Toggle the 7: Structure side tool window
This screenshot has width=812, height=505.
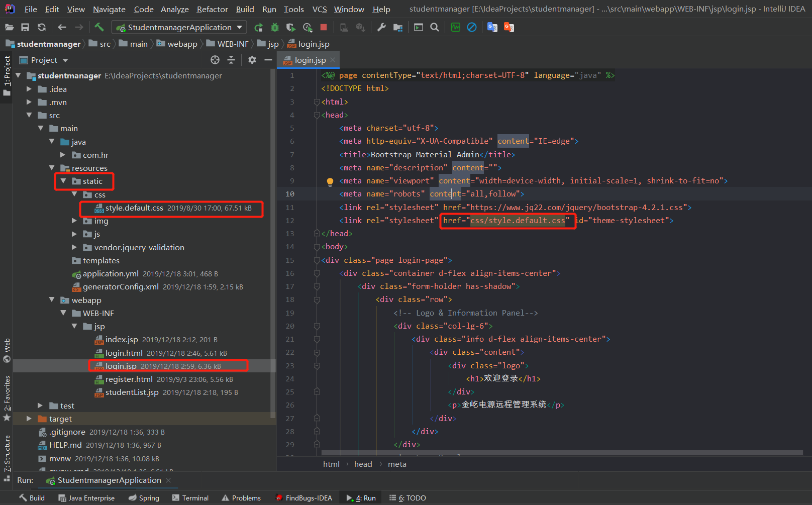(x=7, y=458)
